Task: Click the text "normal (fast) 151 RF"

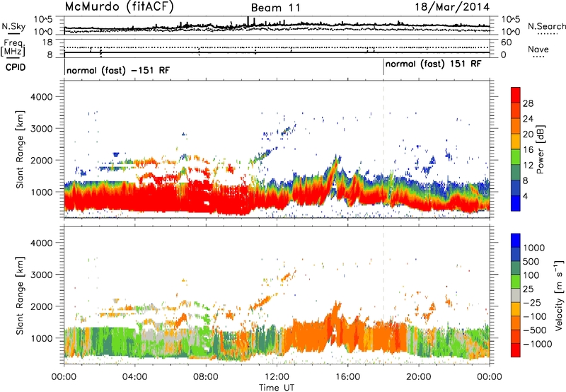Action: coord(433,64)
